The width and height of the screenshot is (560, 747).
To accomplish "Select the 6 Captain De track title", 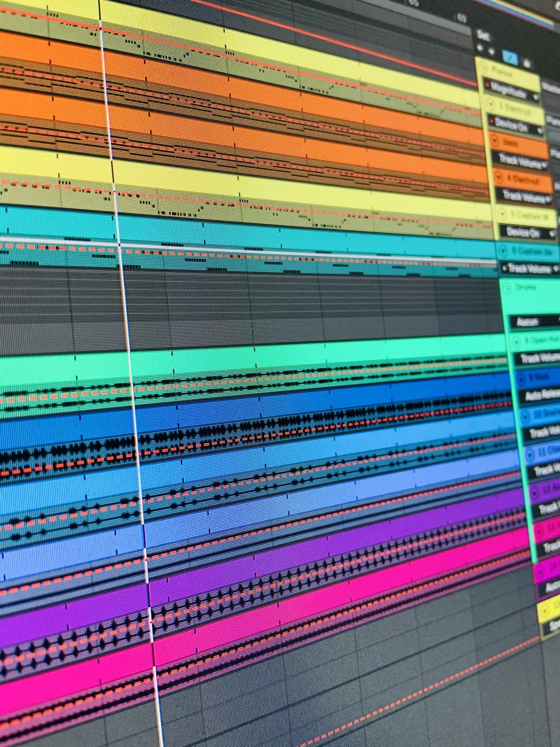I will tap(533, 252).
